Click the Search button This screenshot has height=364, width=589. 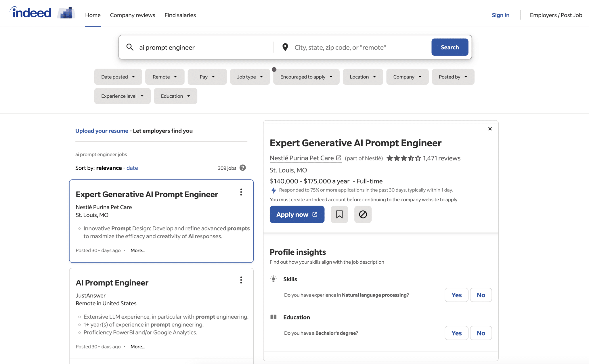(x=450, y=47)
